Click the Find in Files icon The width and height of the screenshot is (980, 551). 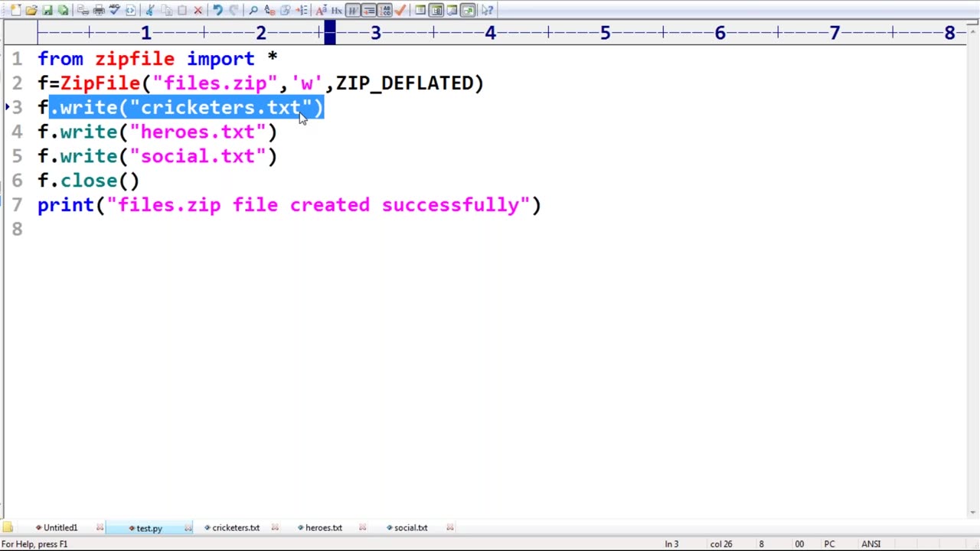[x=285, y=10]
